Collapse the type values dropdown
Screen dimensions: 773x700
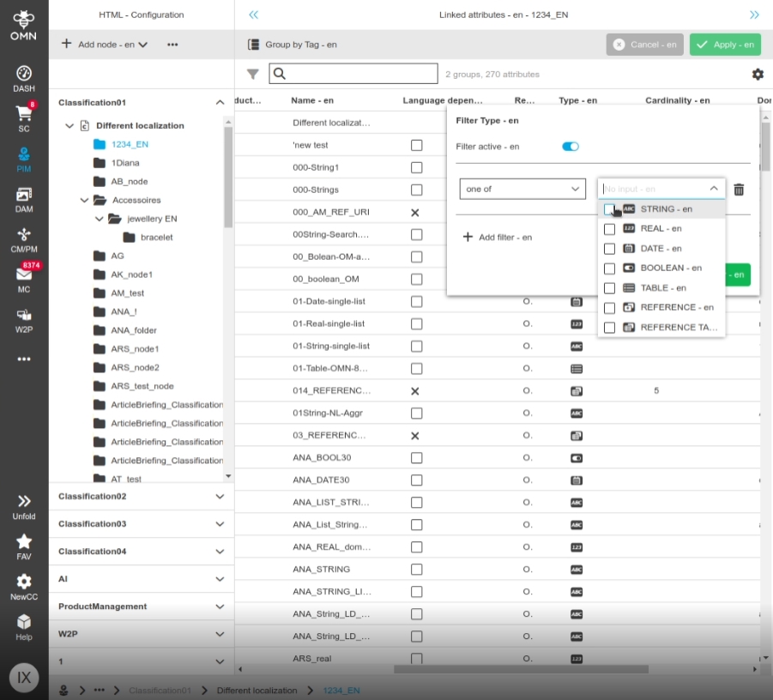click(x=713, y=189)
